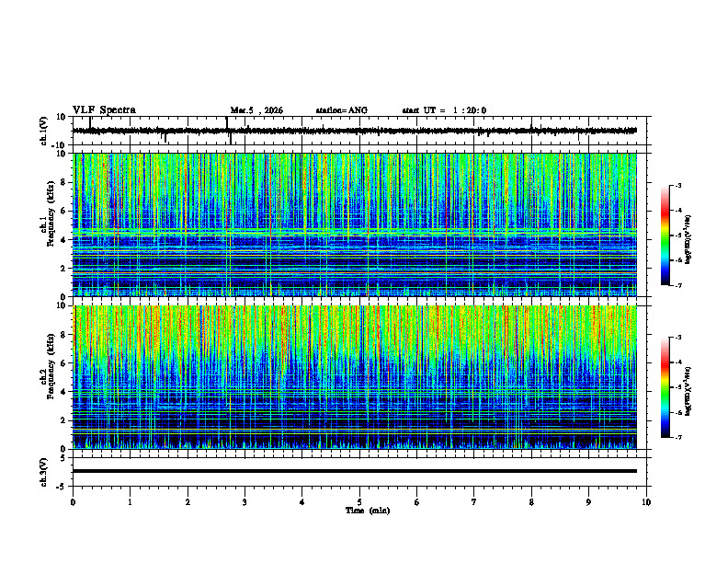Screen dimensions: 728x563
Task: Click the ch.1 color bar "log(PSD)" unit label
Action: click(x=688, y=240)
